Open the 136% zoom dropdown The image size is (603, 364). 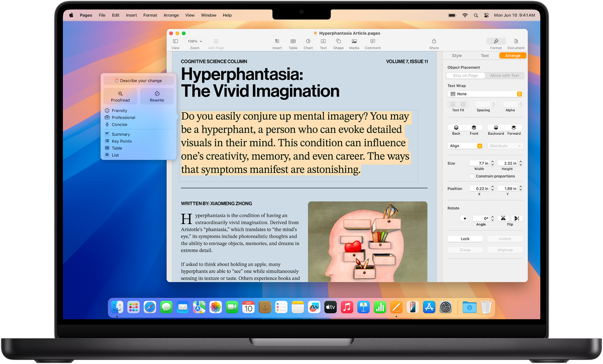click(x=194, y=41)
